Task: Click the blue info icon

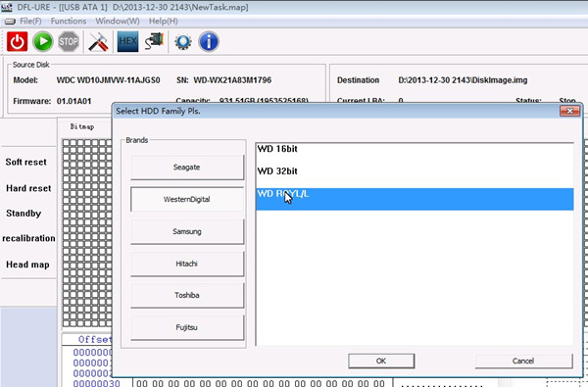Action: click(209, 41)
